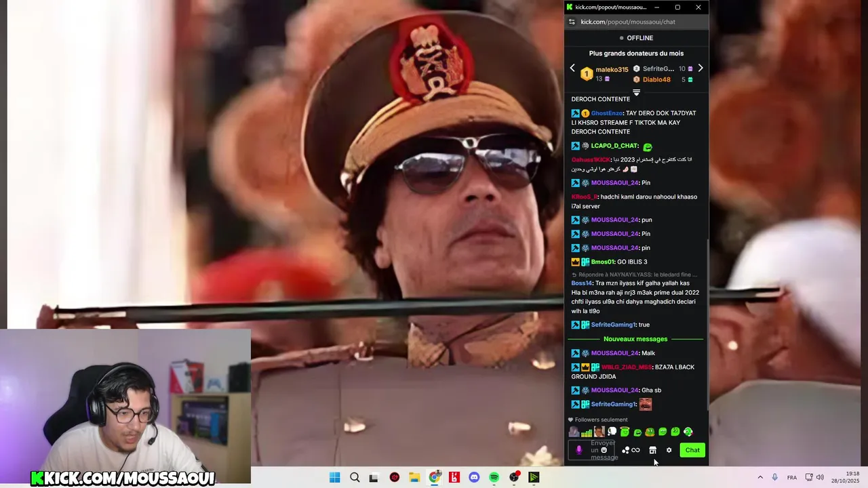Click 'Plus grands donateurs du mois' heading
This screenshot has height=488, width=868.
(636, 53)
